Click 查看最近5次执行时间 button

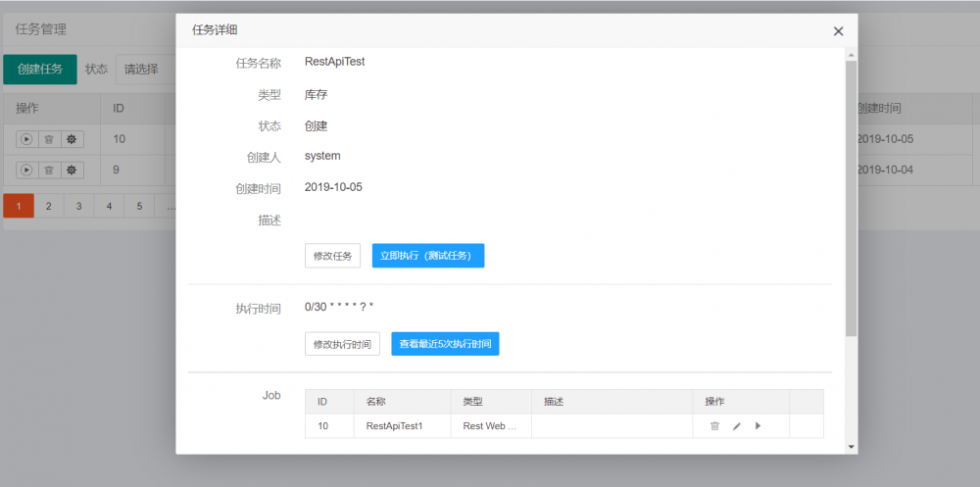(445, 344)
